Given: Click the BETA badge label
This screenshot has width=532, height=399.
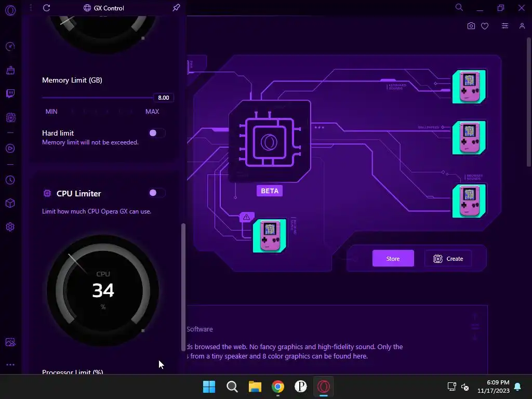Looking at the screenshot, I should [x=270, y=191].
